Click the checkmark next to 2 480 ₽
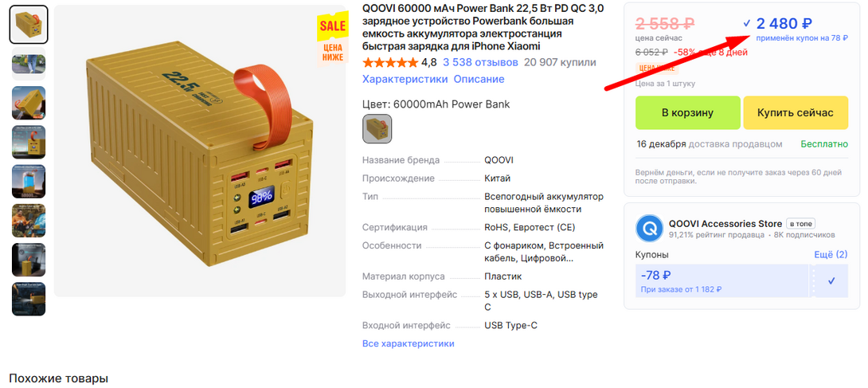Viewport: 868px width, 388px height. [x=747, y=23]
